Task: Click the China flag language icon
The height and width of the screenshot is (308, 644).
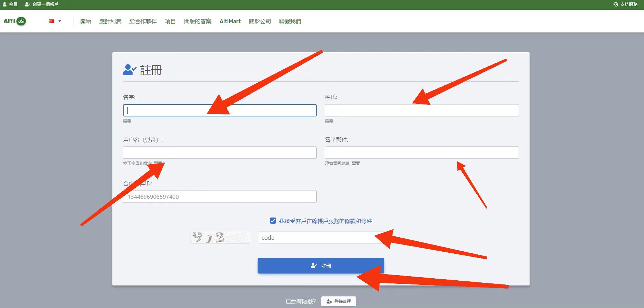Action: click(51, 21)
